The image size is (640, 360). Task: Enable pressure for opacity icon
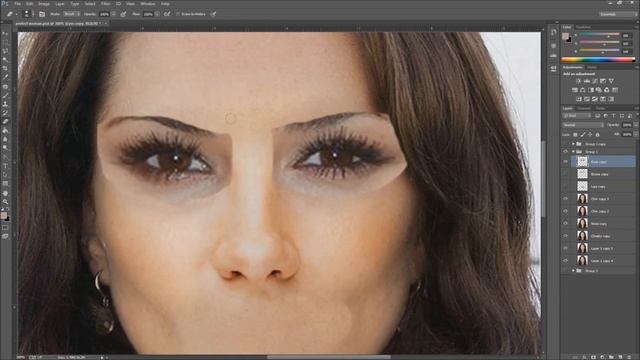(x=123, y=14)
